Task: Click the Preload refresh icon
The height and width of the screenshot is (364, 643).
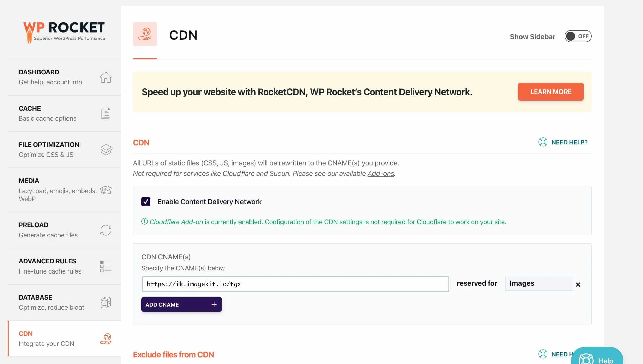Action: (x=106, y=230)
